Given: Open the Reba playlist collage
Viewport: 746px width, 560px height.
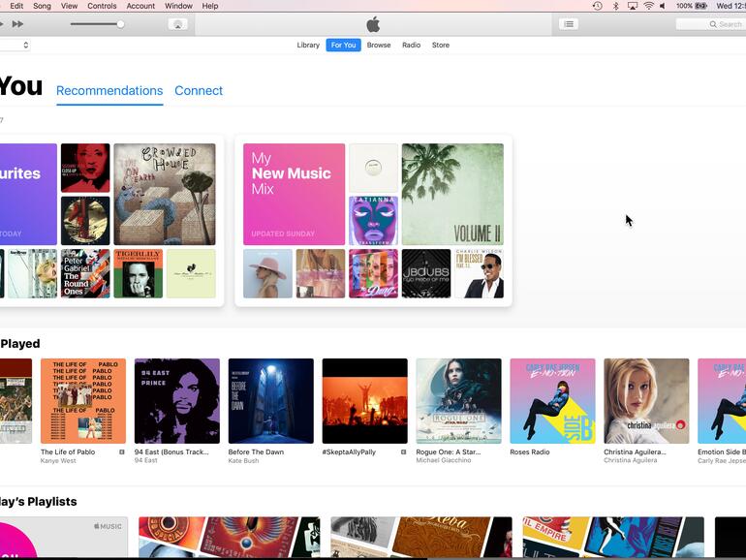Looking at the screenshot, I should click(421, 537).
